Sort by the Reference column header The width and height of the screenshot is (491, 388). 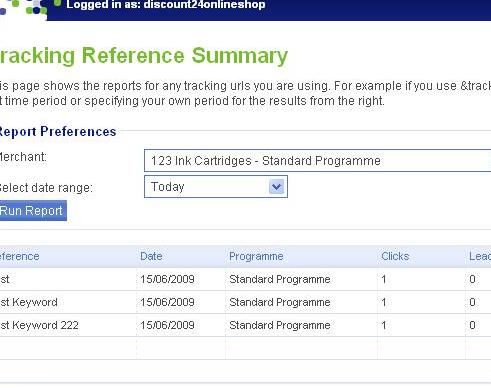coord(19,256)
